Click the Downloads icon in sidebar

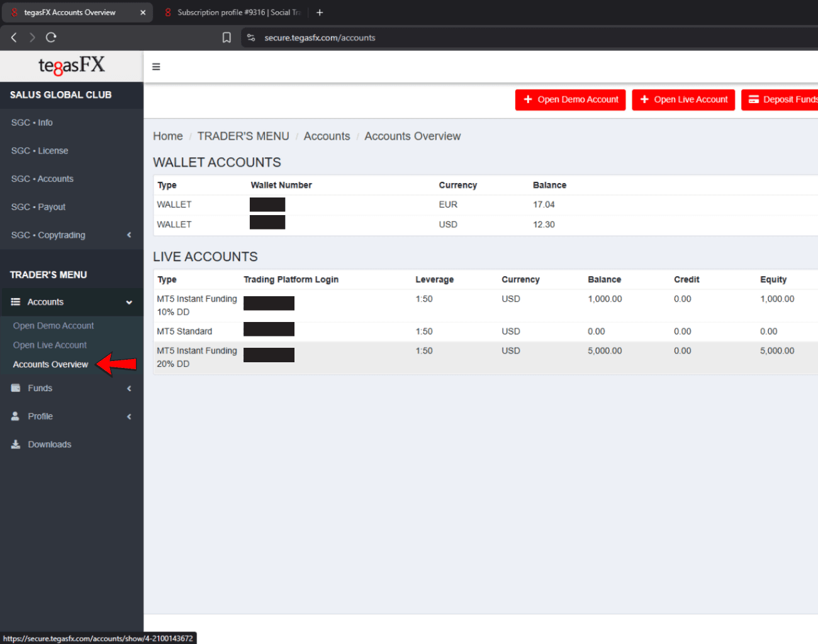(16, 444)
